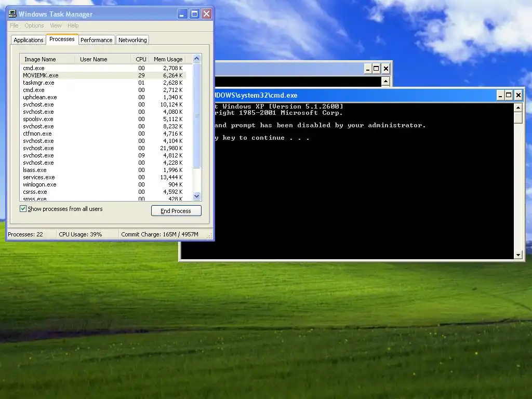Viewport: 532px width, 399px height.
Task: Click scroll down arrow in front cmd.exe
Action: pyautogui.click(x=518, y=255)
